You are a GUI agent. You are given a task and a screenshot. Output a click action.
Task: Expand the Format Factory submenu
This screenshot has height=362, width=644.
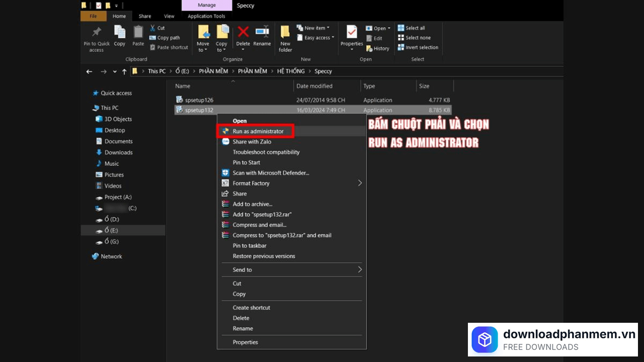[360, 183]
